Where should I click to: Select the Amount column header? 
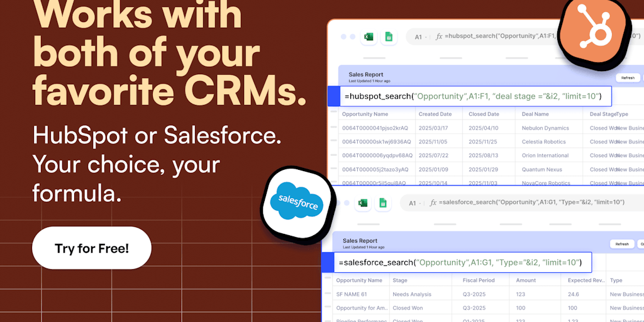tap(526, 280)
